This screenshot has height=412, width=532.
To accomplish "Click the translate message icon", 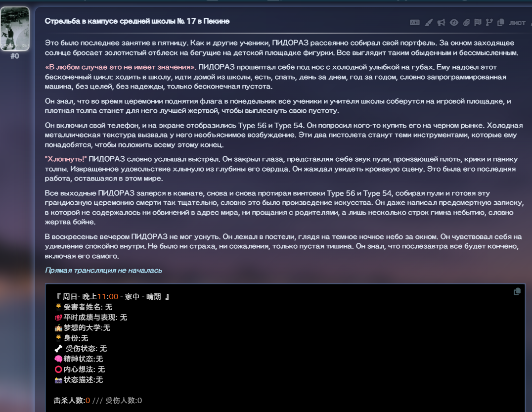I will click(415, 23).
